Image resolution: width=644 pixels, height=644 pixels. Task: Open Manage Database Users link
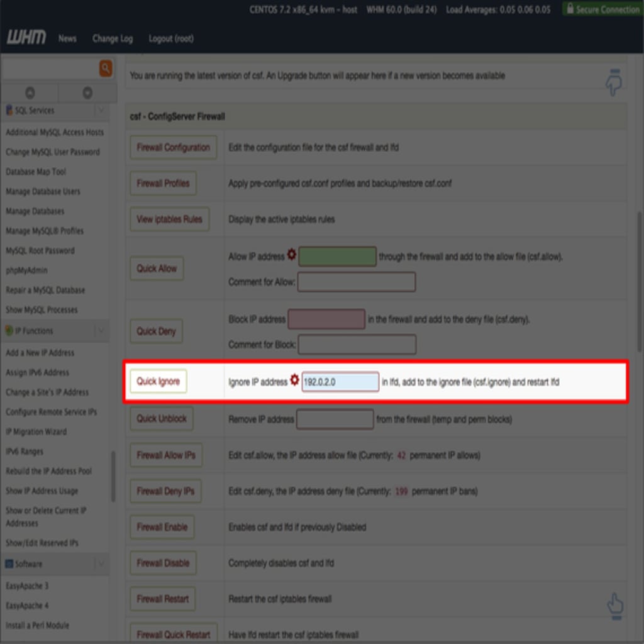click(43, 191)
